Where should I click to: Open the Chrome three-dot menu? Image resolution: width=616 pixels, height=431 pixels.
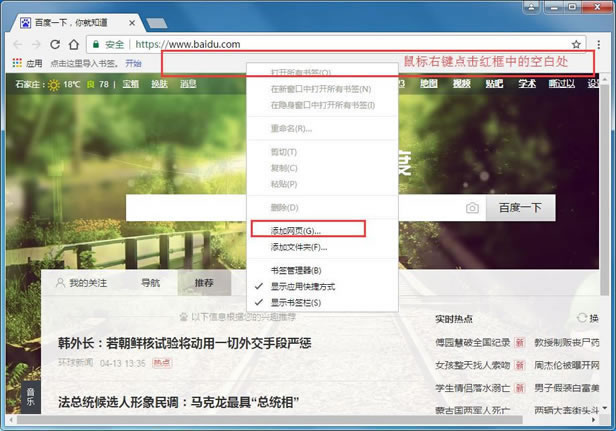(598, 44)
